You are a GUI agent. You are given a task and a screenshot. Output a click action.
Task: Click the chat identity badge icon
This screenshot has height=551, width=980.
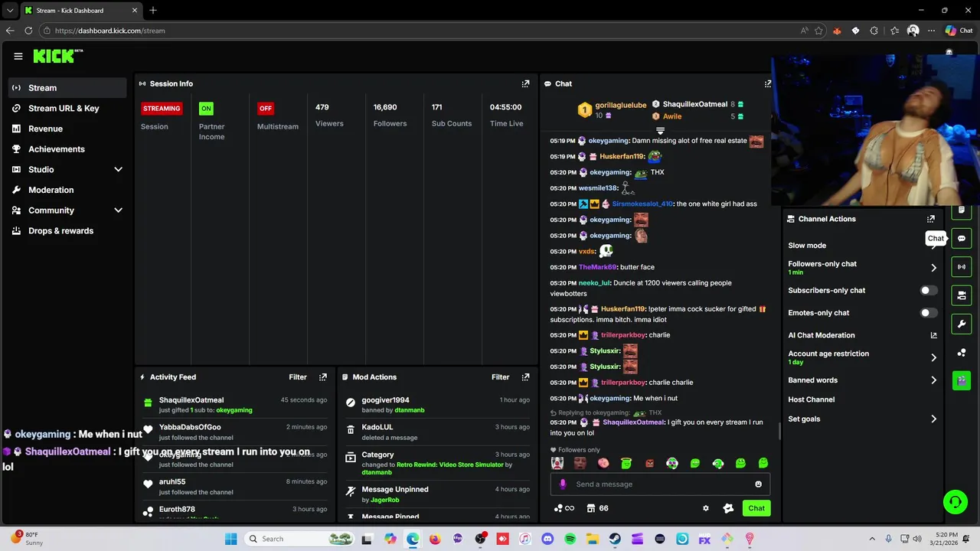(x=728, y=508)
